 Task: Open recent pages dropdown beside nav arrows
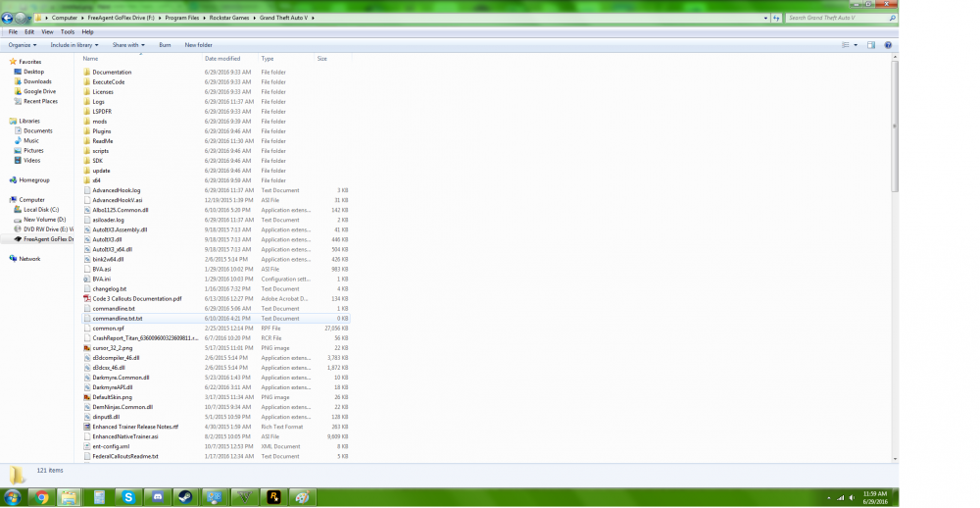29,19
